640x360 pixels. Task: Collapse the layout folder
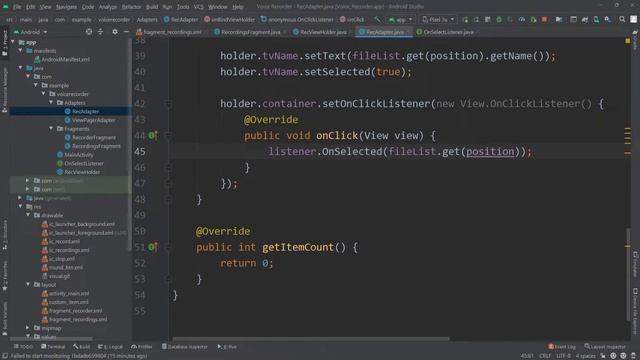28,284
